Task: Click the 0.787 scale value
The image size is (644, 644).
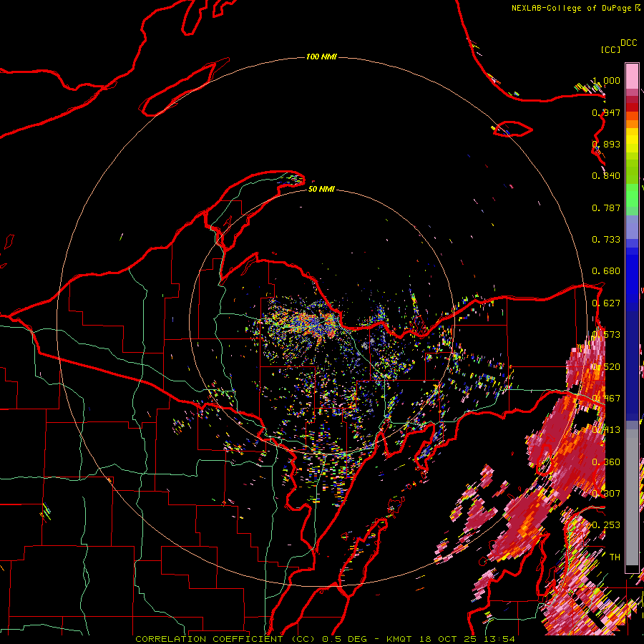Action: point(606,208)
